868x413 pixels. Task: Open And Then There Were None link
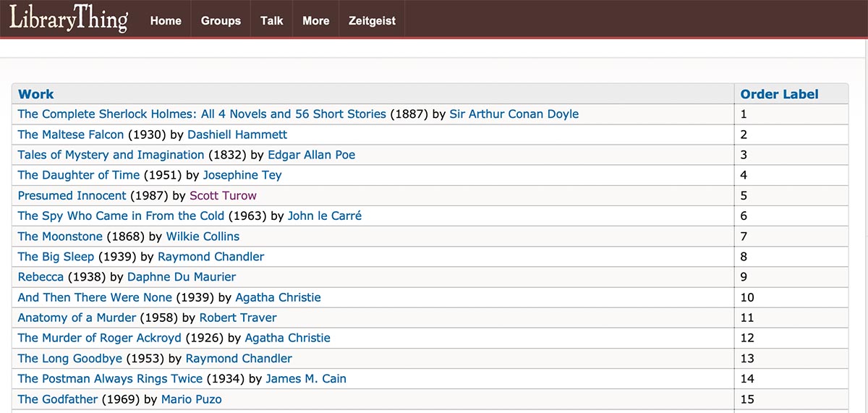[x=95, y=297]
